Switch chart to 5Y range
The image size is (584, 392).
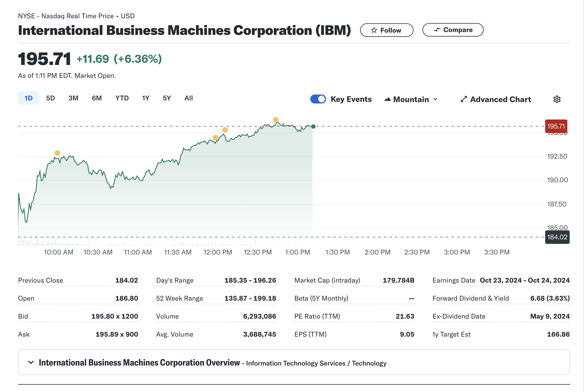coord(167,98)
